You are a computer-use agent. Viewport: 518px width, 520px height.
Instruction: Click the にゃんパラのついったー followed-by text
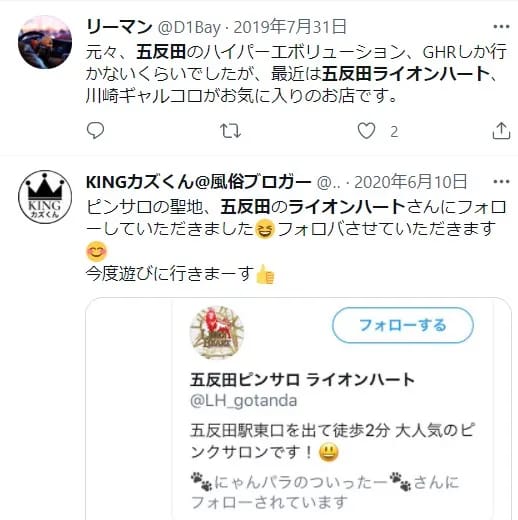click(x=325, y=492)
